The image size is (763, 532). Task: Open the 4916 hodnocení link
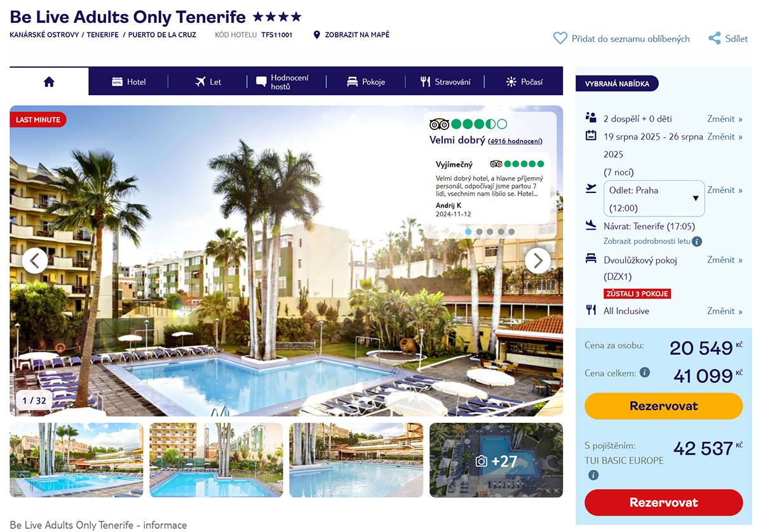[x=515, y=141]
